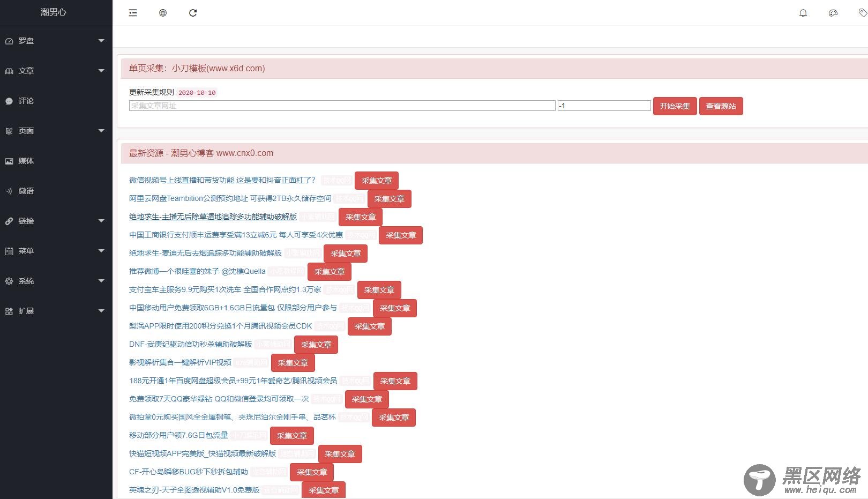Click the tag icon in the top-right corner
This screenshot has width=868, height=499.
pyautogui.click(x=863, y=13)
